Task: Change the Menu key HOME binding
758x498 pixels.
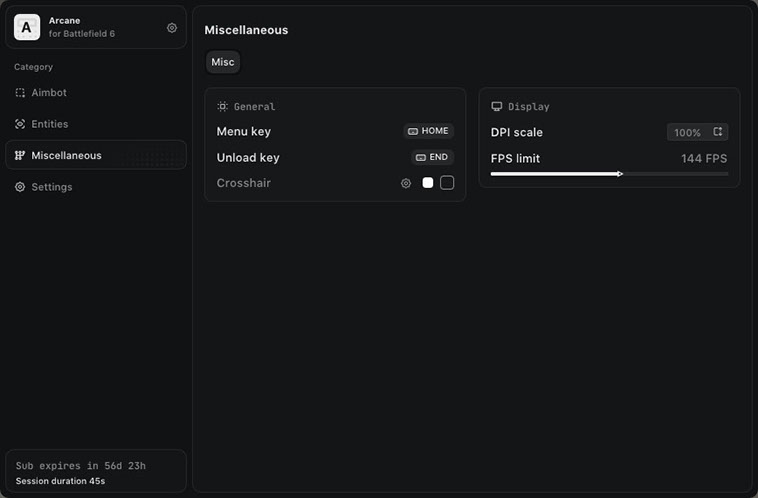Action: tap(428, 131)
